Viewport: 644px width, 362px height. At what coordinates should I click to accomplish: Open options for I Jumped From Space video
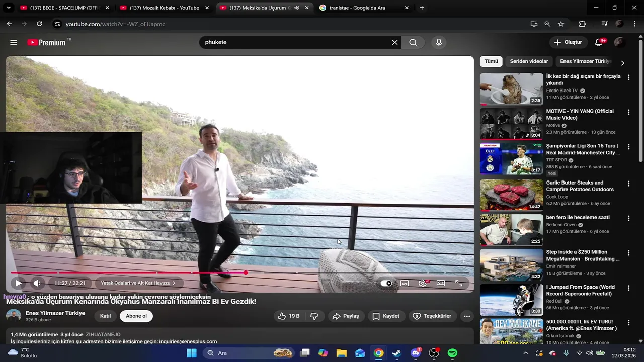click(x=628, y=288)
